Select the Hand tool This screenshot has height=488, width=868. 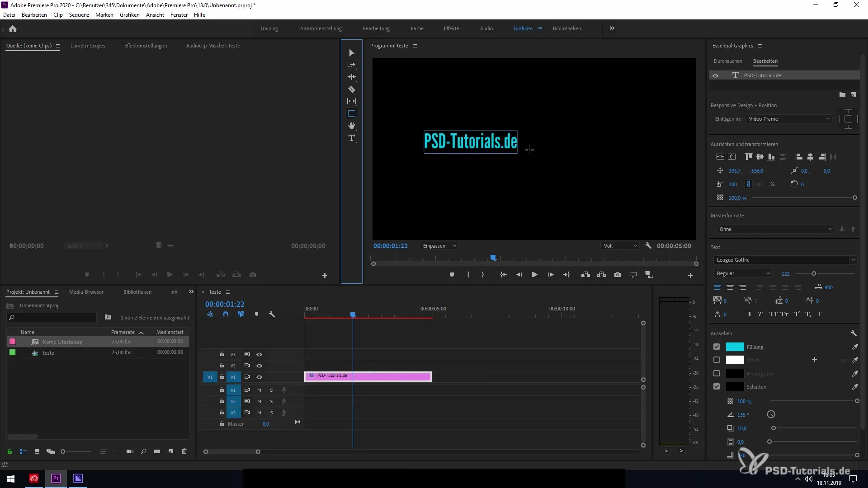point(352,126)
